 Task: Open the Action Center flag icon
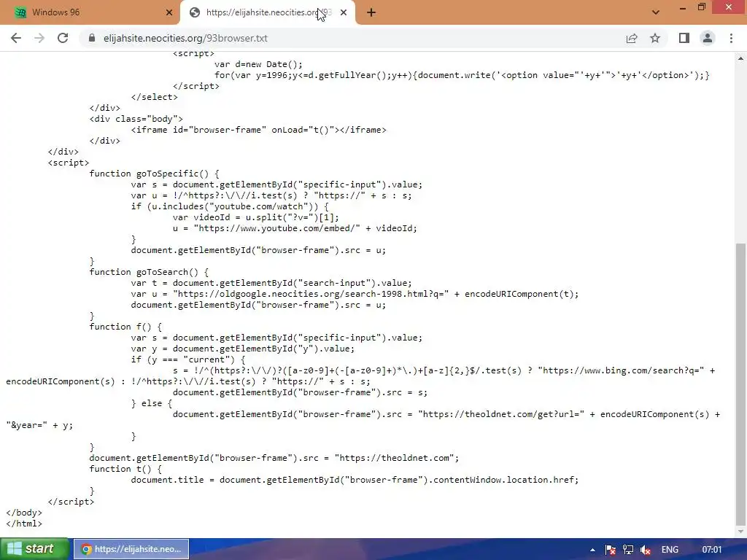[611, 550]
